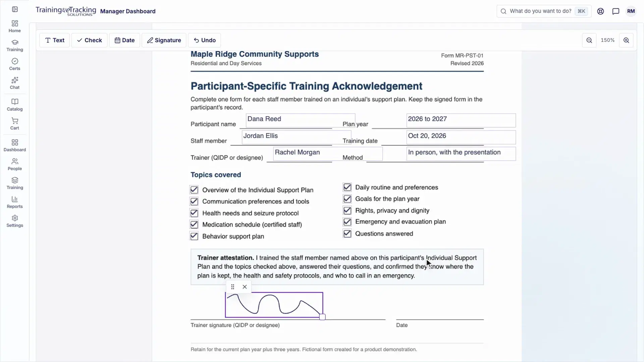Screen dimensions: 644x362
Task: Edit the Dana Reed participant name field
Action: pyautogui.click(x=301, y=120)
